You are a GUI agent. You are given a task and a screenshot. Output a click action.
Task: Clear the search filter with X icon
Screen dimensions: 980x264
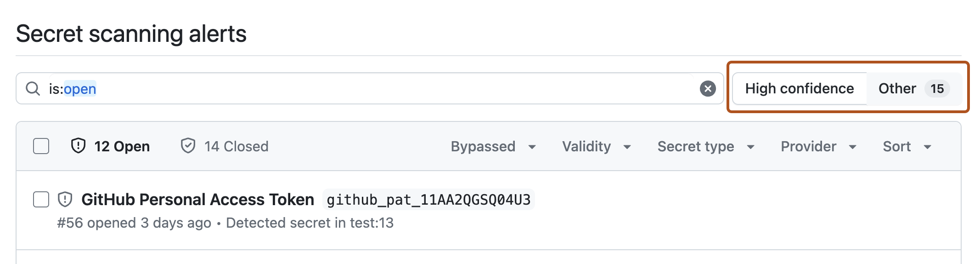click(x=708, y=88)
